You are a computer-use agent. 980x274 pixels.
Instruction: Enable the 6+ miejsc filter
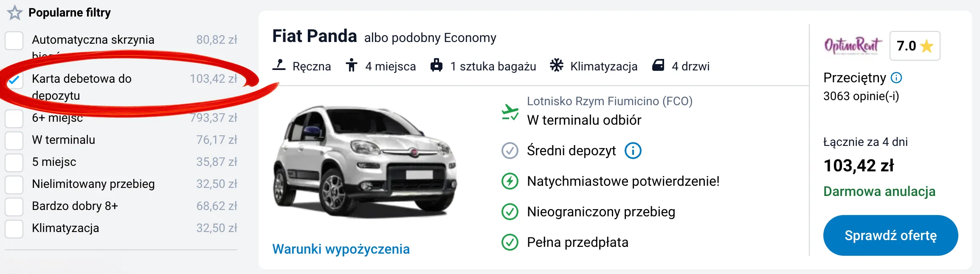(14, 119)
